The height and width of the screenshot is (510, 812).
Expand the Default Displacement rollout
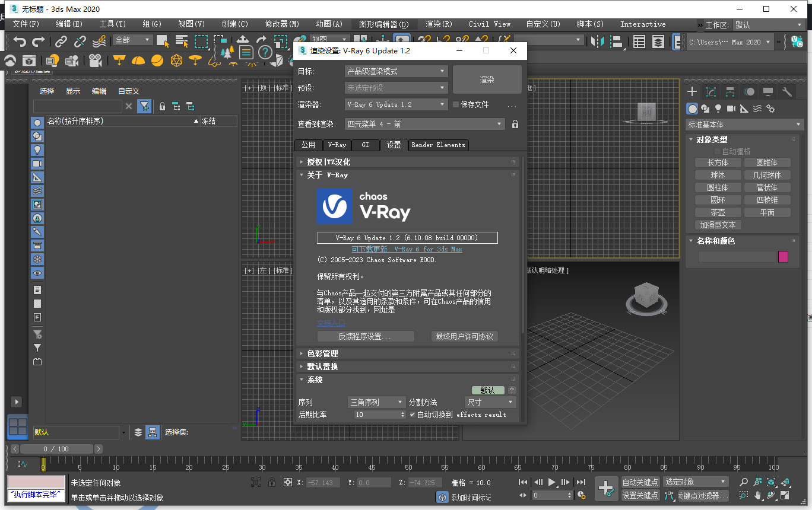407,366
